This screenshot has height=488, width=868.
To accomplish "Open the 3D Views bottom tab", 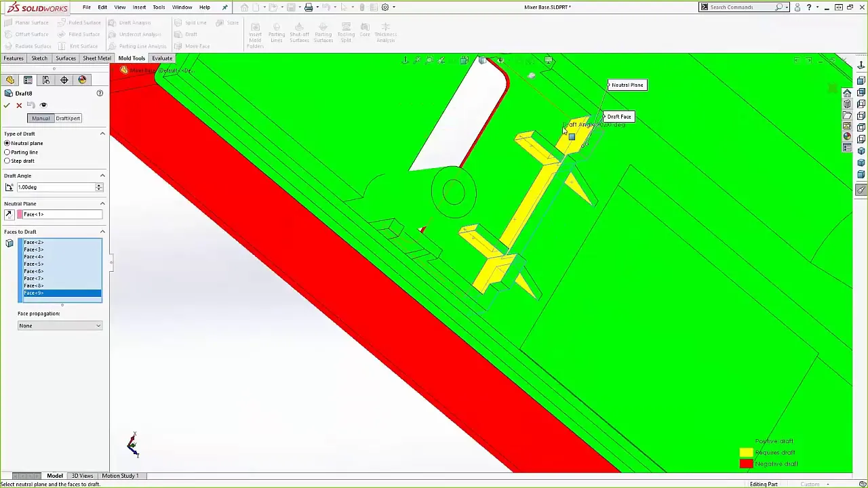I will click(82, 476).
